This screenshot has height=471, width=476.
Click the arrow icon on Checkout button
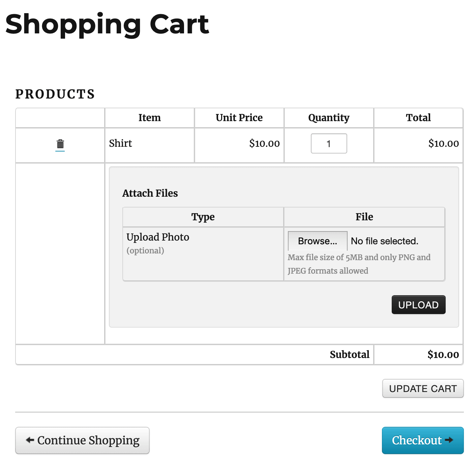coord(449,440)
